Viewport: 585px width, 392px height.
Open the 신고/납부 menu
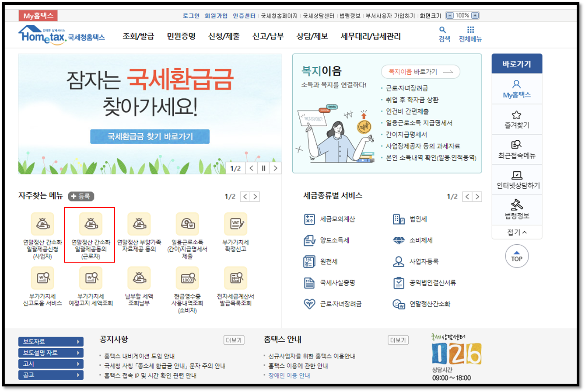[x=267, y=37]
